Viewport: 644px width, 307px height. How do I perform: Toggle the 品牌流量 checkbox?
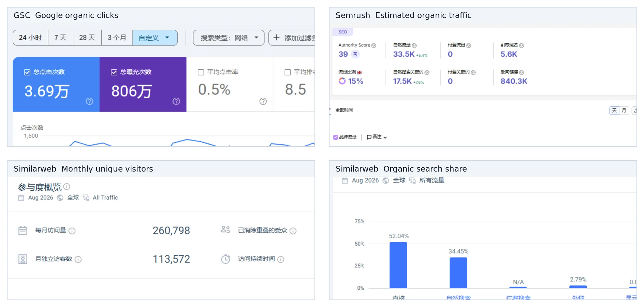(x=336, y=137)
